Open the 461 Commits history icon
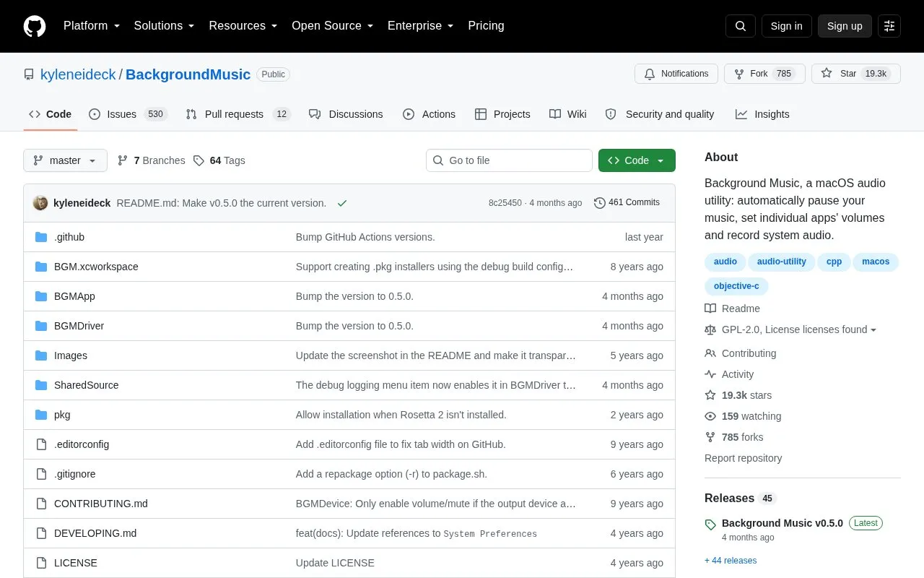The image size is (924, 578). tap(599, 203)
